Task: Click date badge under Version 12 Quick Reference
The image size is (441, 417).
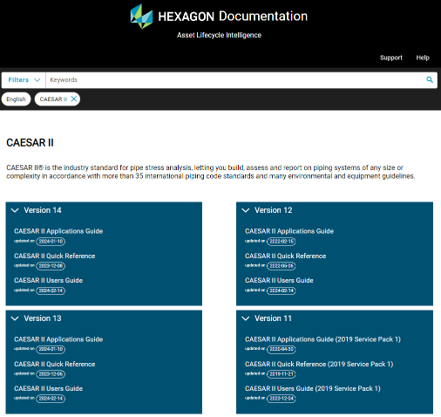Action: [282, 266]
